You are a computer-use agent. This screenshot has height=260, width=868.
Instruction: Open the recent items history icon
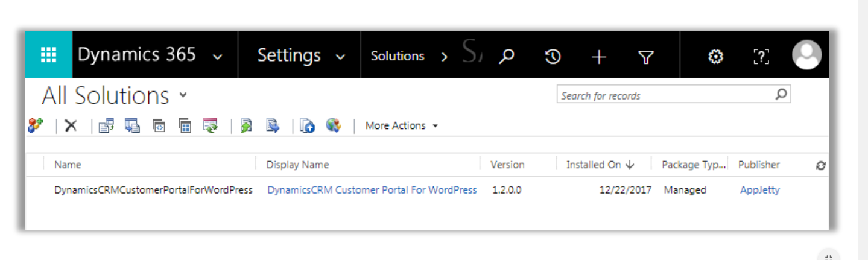click(553, 56)
